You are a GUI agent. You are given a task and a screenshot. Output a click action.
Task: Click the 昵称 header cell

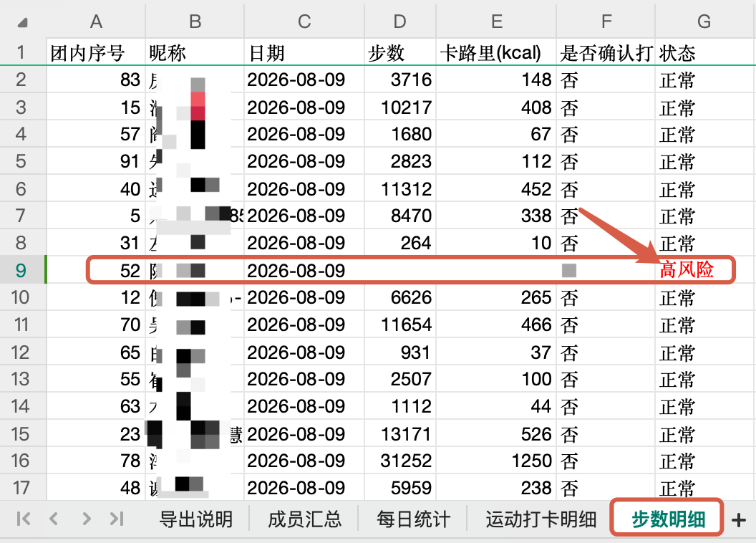[195, 52]
